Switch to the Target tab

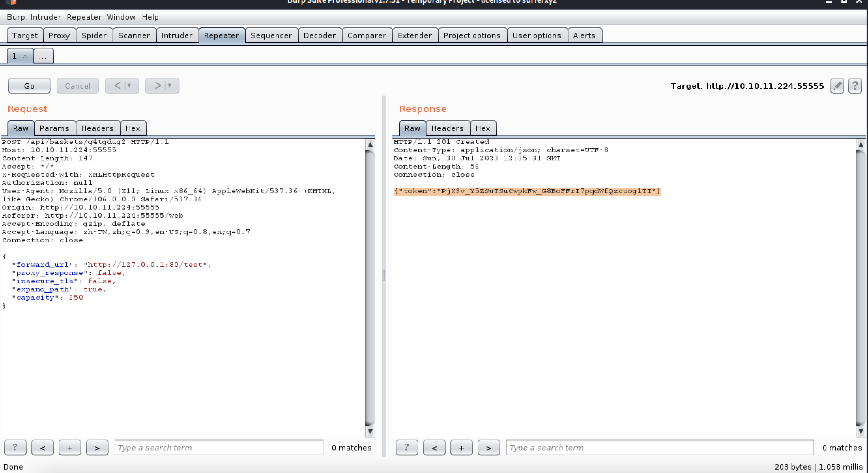(x=25, y=35)
